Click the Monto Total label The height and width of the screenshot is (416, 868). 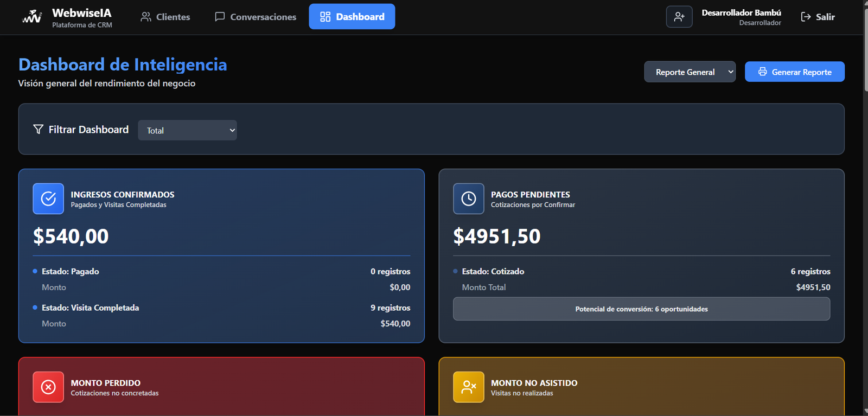(484, 287)
